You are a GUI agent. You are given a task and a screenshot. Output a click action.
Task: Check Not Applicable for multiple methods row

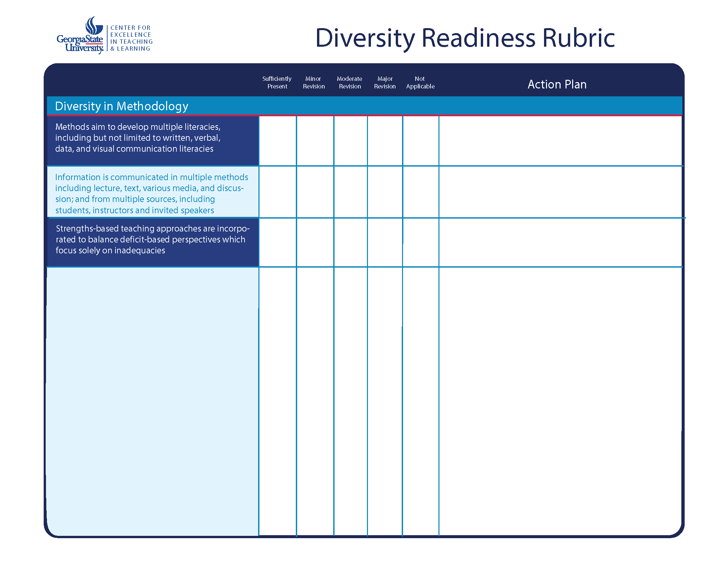tap(420, 192)
